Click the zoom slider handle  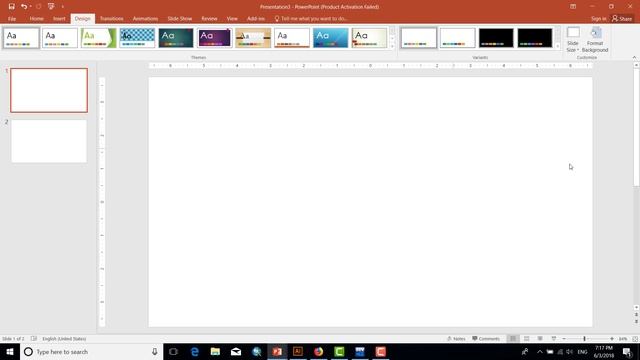584,339
